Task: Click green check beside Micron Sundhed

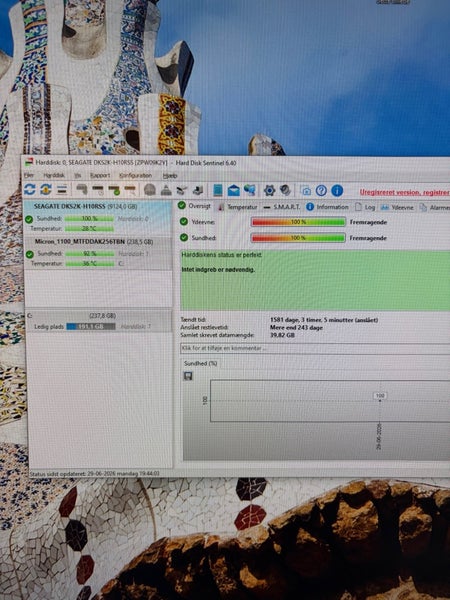Action: (29, 254)
